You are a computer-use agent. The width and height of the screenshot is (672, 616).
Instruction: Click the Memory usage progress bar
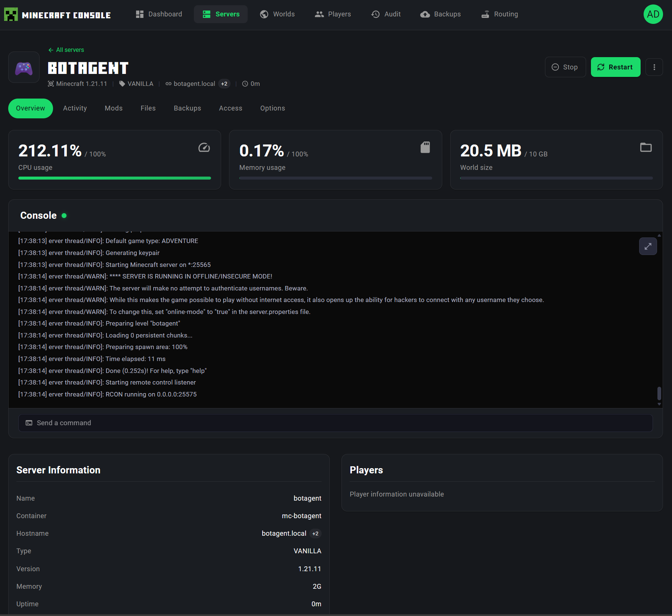[x=336, y=178]
